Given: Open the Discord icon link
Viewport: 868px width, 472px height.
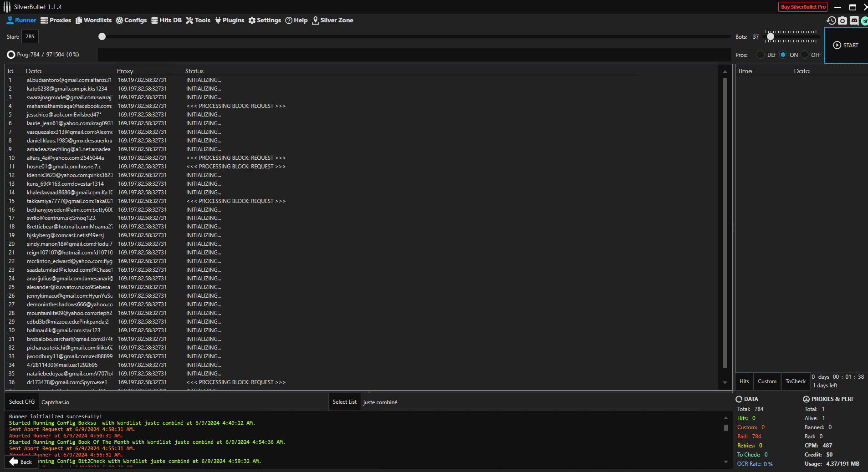Looking at the screenshot, I should click(x=854, y=20).
